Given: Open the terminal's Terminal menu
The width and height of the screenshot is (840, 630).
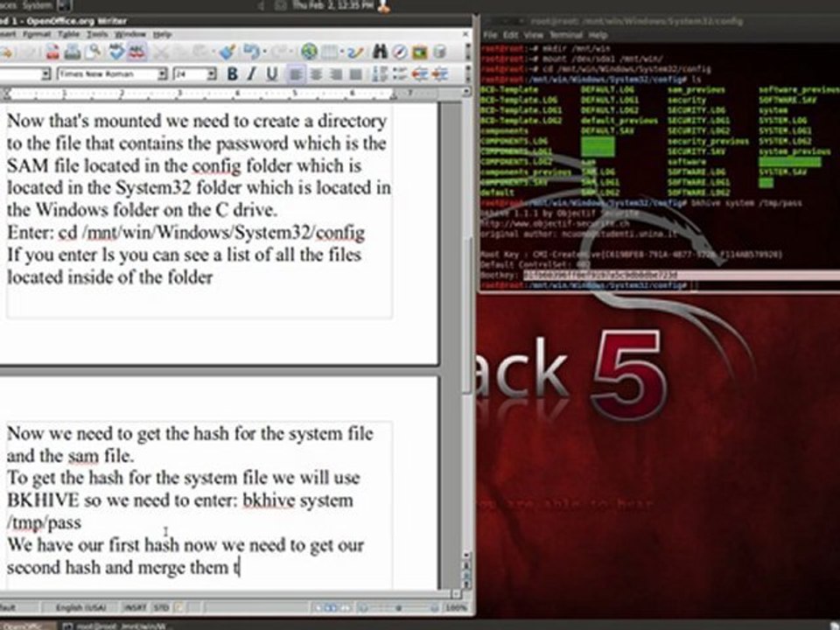Looking at the screenshot, I should (x=566, y=35).
